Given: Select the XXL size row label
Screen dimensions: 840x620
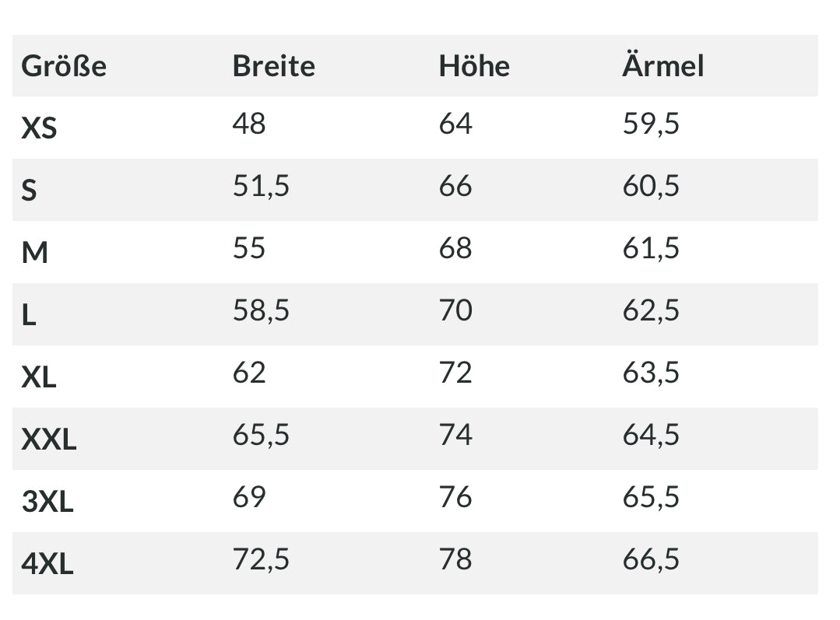Looking at the screenshot, I should (x=49, y=440).
